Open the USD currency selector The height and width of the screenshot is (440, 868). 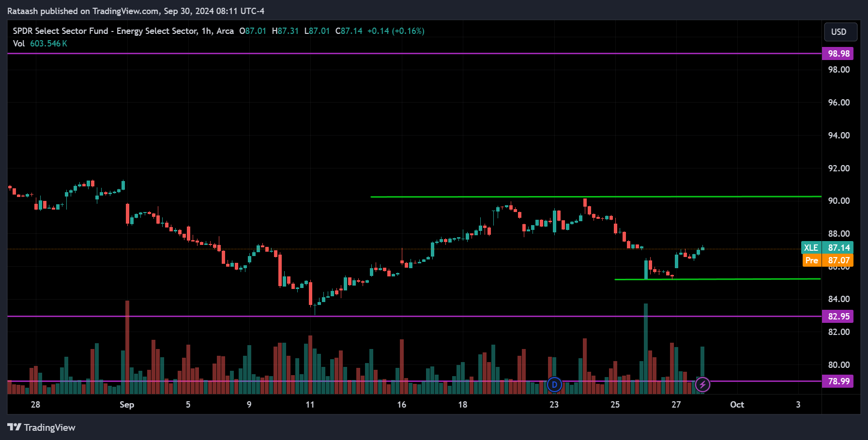click(x=840, y=32)
